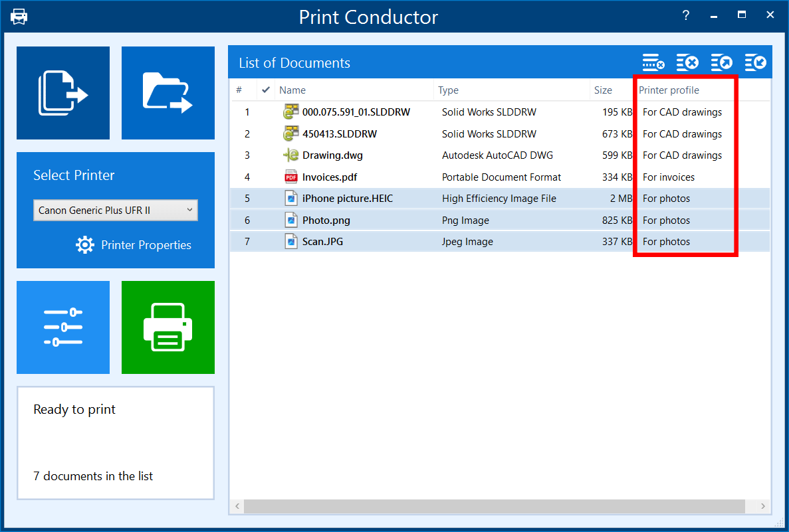Click the horizontal scrollbar thumb in the list
The image size is (789, 532).
point(494,507)
